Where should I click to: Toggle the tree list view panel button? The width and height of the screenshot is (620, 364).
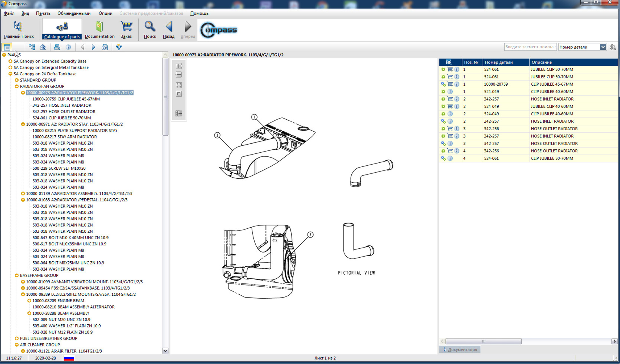(x=7, y=47)
